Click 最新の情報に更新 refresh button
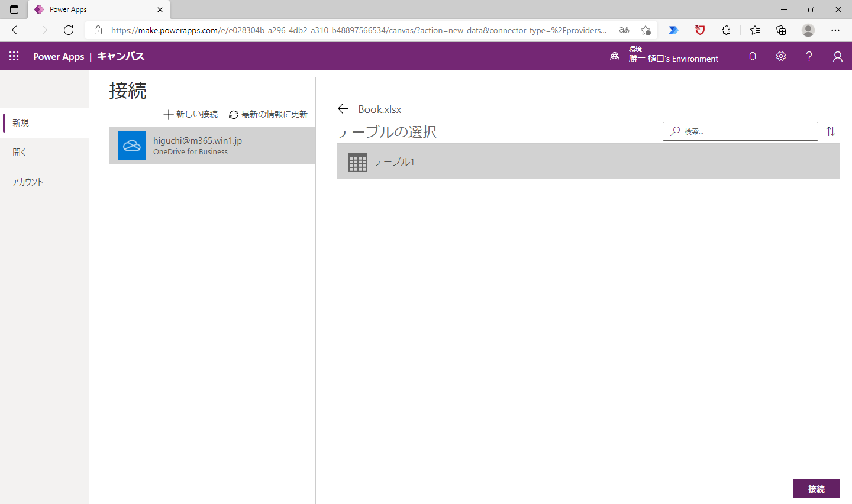This screenshot has height=504, width=852. point(268,114)
